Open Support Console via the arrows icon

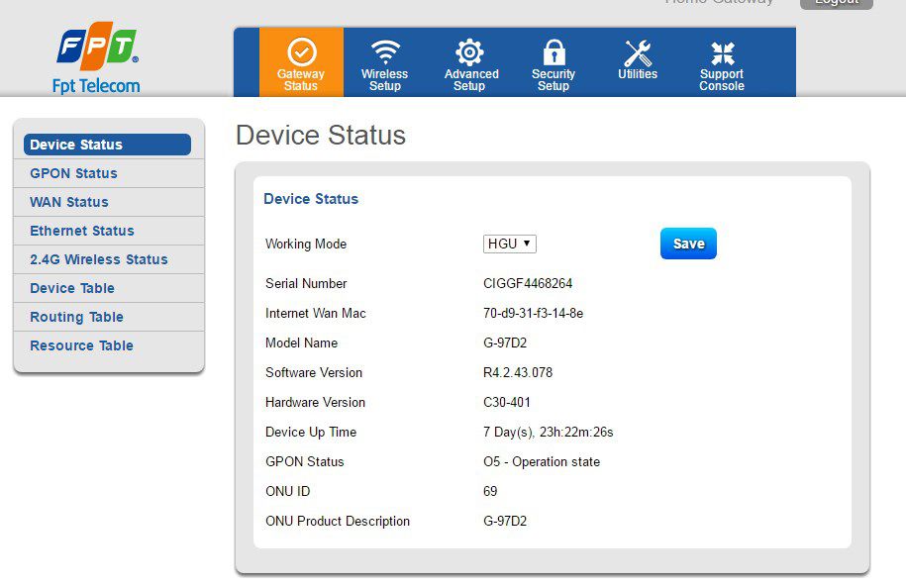click(x=722, y=52)
